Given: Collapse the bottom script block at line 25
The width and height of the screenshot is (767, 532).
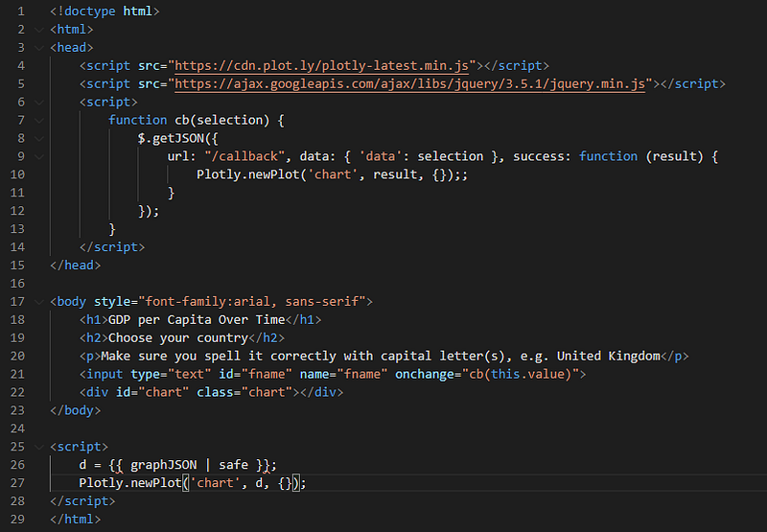Looking at the screenshot, I should (39, 447).
